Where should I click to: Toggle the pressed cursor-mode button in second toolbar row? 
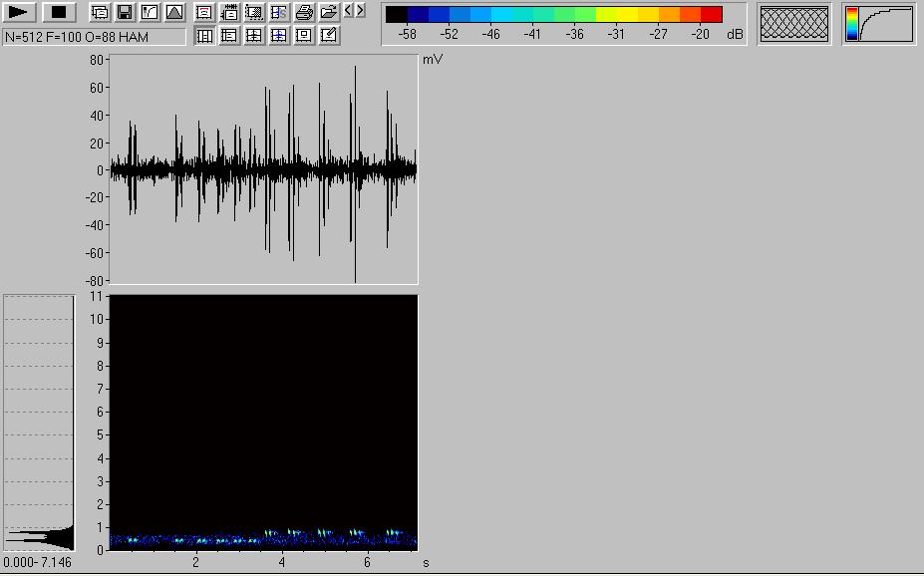204,36
